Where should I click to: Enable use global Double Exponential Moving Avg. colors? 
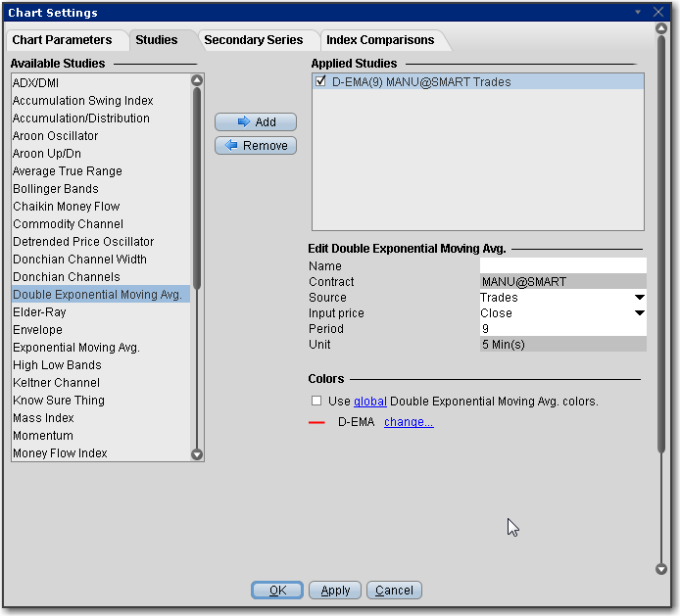point(316,401)
